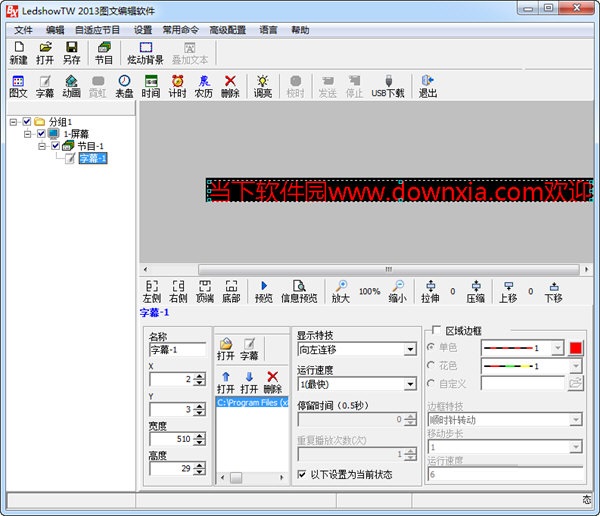Click the 拉伸 stretch icon
The image size is (600, 516).
pyautogui.click(x=430, y=292)
